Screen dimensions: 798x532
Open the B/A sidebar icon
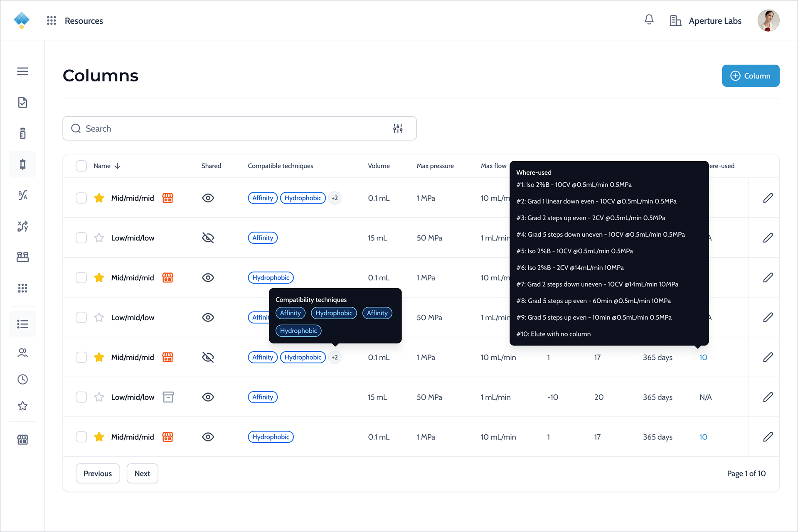22,195
